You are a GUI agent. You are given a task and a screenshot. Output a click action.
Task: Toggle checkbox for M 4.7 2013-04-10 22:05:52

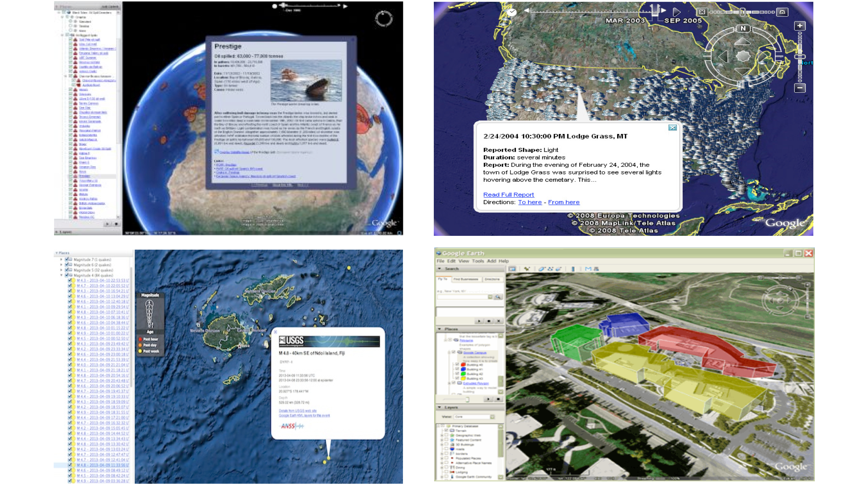point(70,286)
